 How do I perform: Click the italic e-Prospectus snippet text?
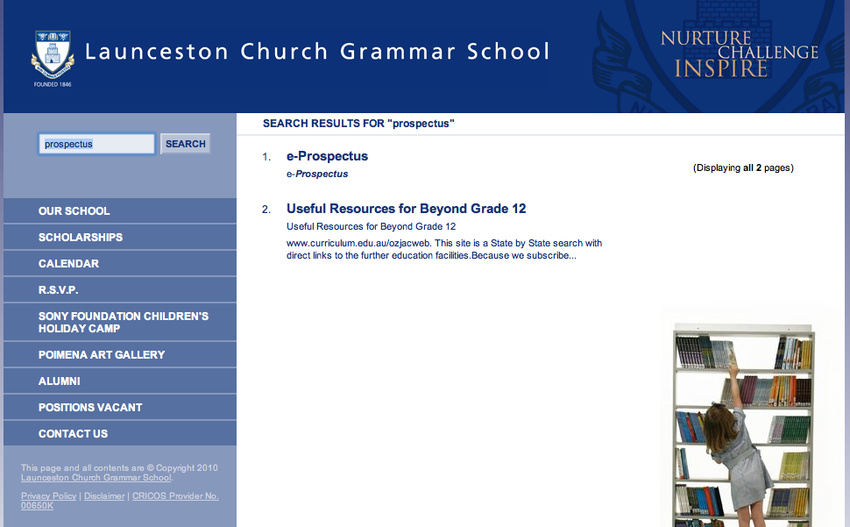click(x=317, y=174)
